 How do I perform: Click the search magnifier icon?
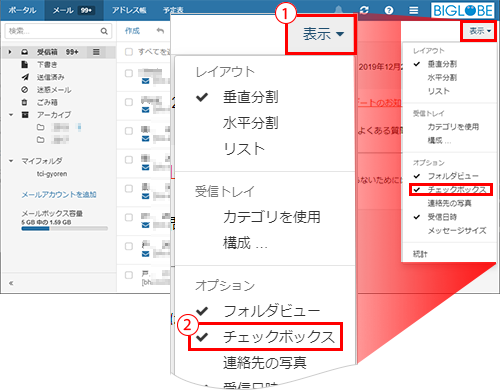pos(104,31)
